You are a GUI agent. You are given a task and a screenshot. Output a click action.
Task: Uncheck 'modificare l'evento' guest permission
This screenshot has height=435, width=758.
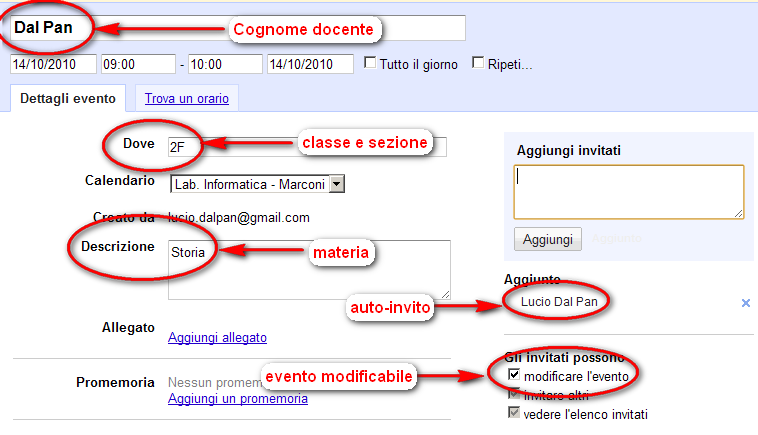pyautogui.click(x=514, y=375)
